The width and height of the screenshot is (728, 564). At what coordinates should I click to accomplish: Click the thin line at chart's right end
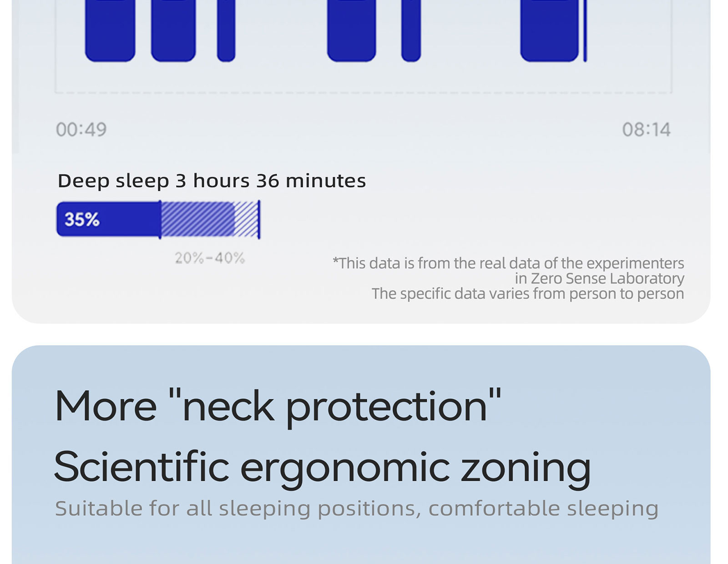585,30
